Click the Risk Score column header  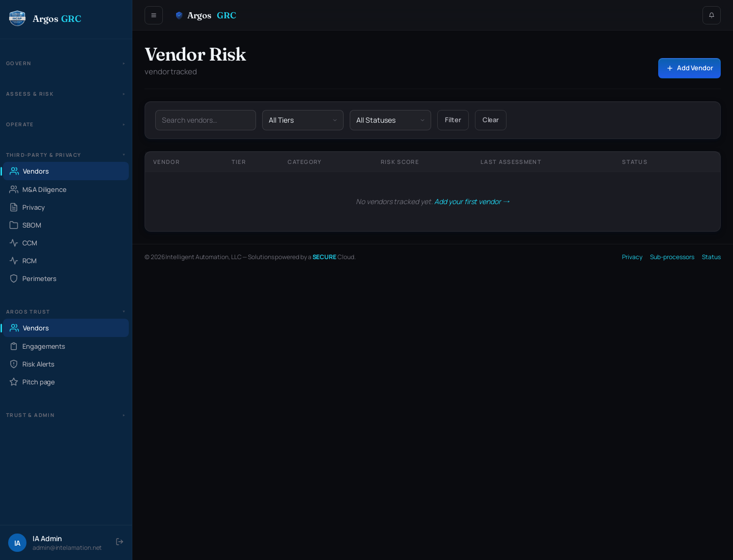click(400, 162)
